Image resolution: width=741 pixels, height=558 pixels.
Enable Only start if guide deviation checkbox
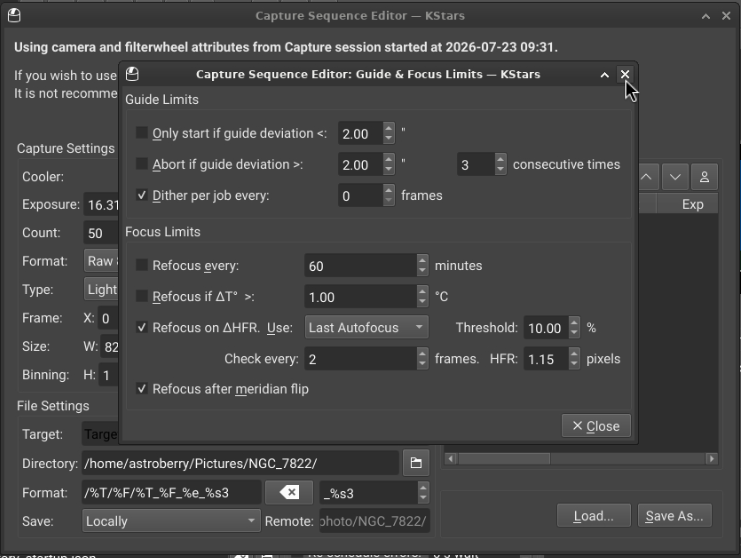coord(142,133)
